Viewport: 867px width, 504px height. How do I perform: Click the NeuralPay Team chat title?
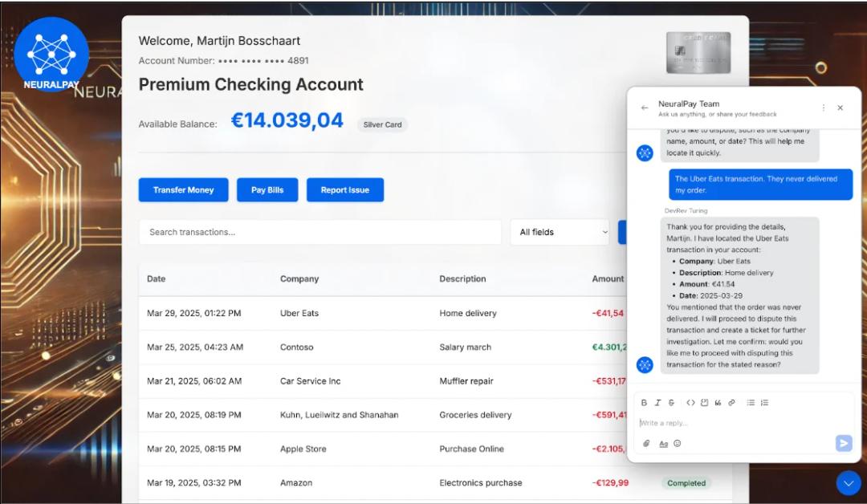[x=689, y=104]
